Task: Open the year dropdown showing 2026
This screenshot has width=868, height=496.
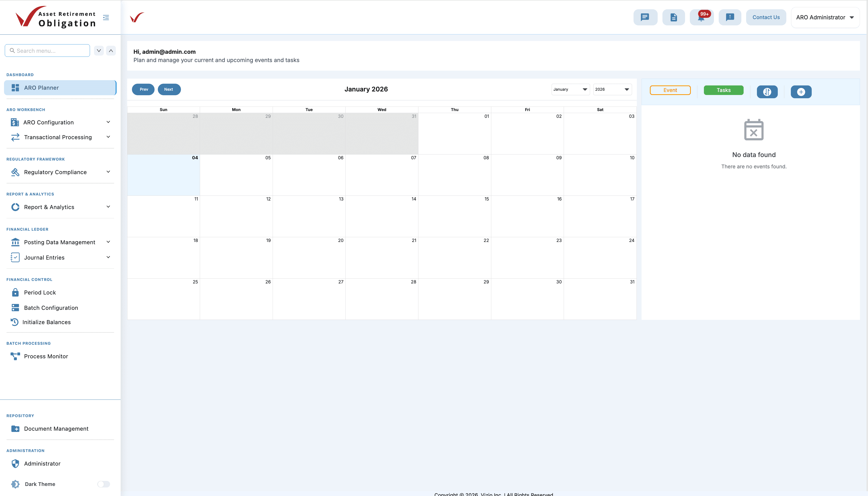Action: point(612,89)
